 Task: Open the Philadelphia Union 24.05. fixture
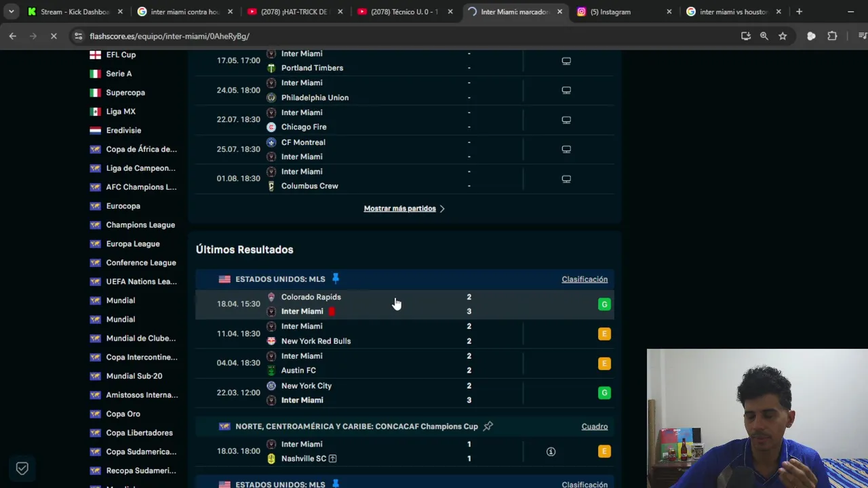(405, 90)
